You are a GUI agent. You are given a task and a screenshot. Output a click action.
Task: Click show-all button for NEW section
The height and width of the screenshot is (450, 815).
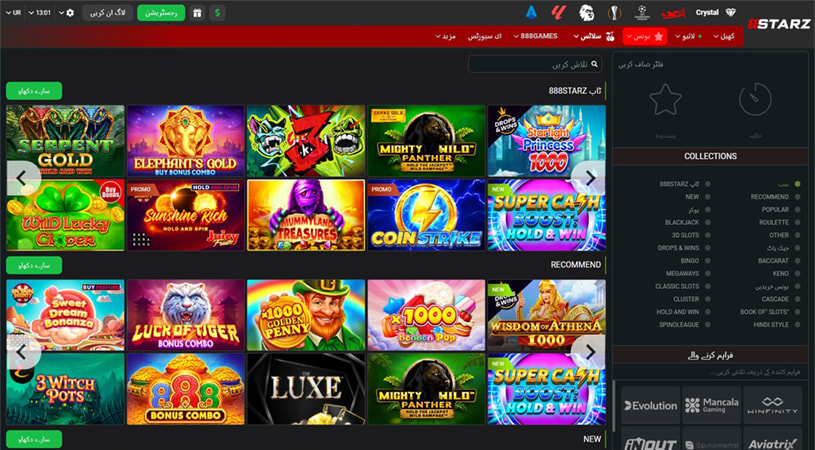34,440
